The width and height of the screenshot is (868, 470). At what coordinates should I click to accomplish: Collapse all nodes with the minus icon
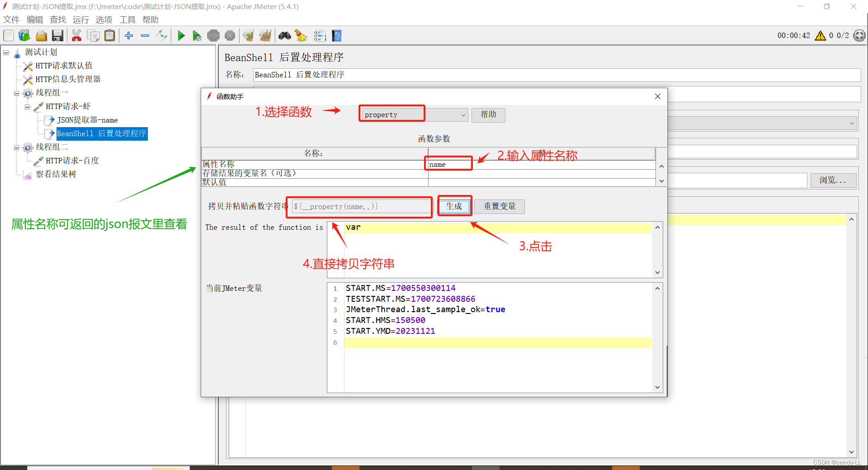click(x=145, y=35)
